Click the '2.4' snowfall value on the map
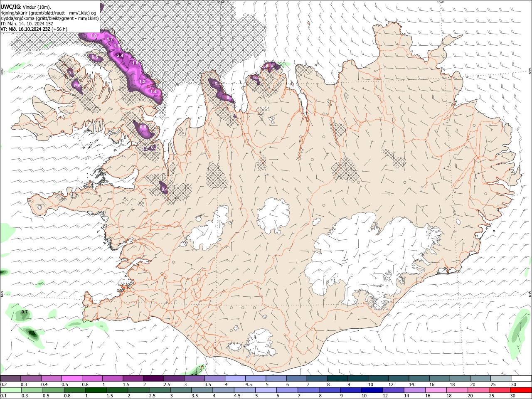This screenshot has height=399, width=532. click(121, 55)
